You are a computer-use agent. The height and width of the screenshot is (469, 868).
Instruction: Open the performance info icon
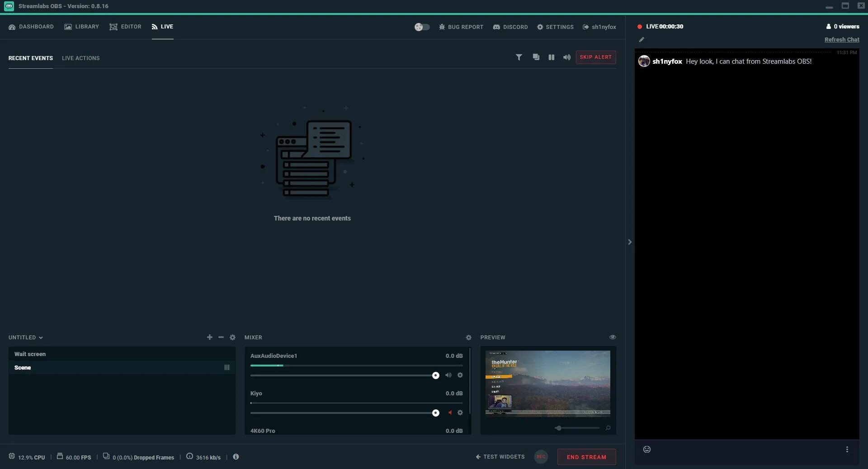[x=236, y=457]
